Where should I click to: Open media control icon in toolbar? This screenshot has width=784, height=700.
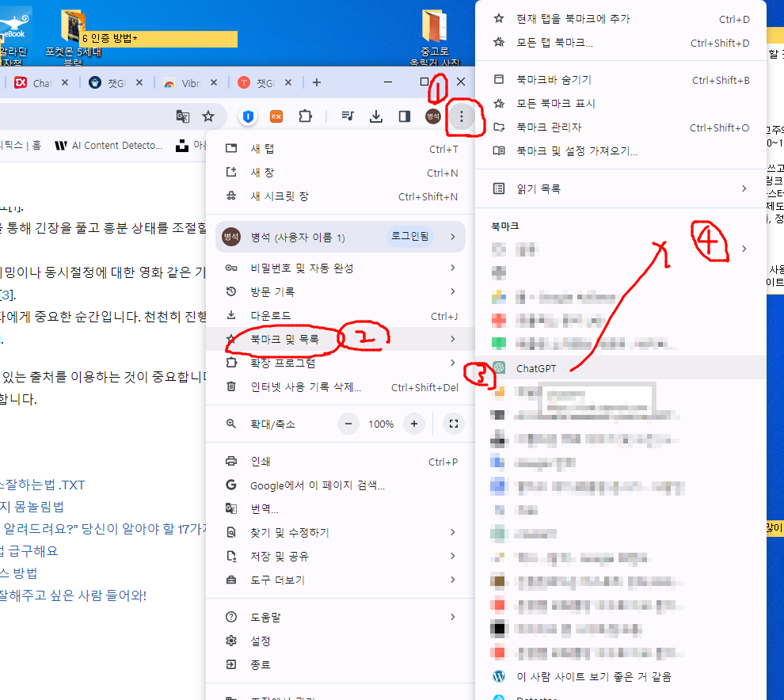tap(348, 117)
